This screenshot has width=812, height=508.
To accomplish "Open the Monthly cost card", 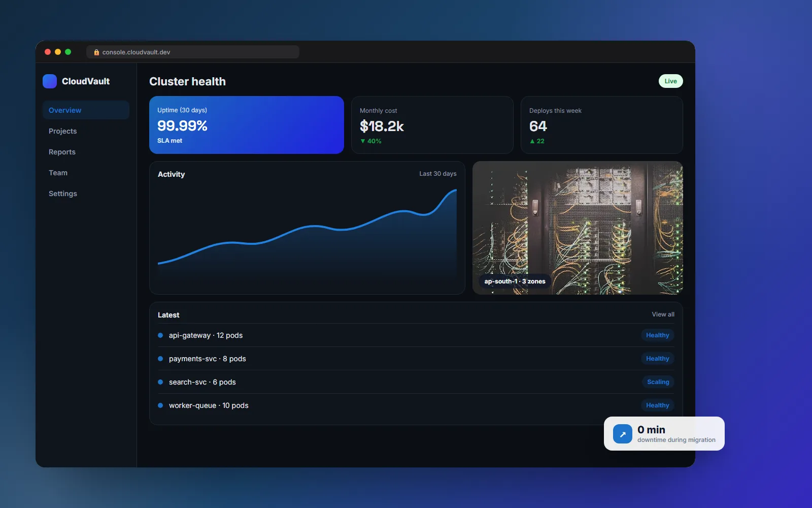I will (x=432, y=125).
